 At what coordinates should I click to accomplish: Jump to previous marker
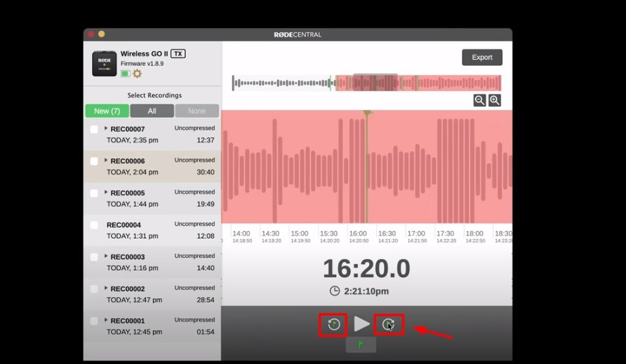click(334, 324)
